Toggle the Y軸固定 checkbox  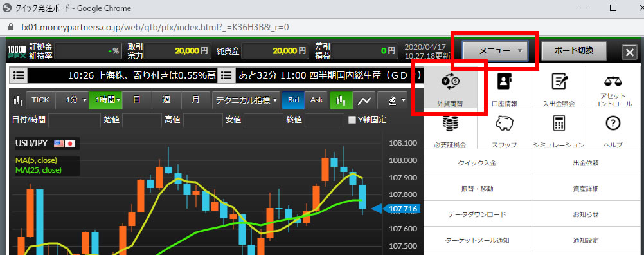[x=352, y=120]
